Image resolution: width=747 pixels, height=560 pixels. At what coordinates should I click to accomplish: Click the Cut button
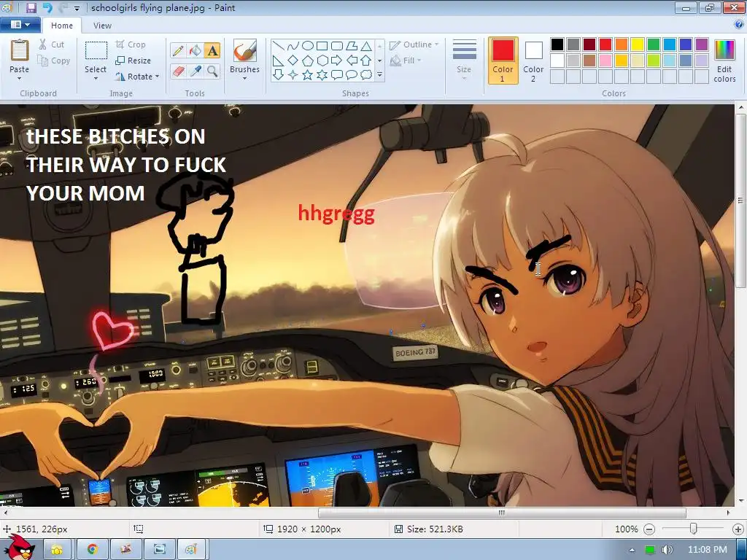(52, 44)
